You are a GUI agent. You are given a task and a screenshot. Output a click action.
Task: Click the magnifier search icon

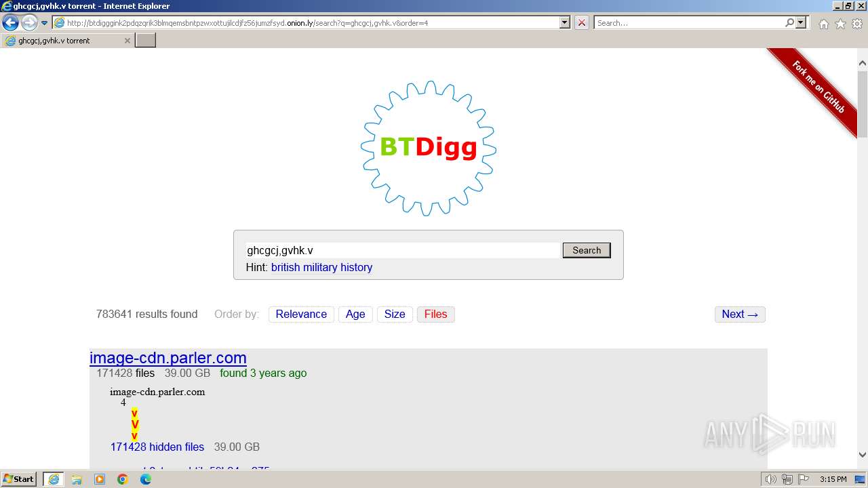pos(789,22)
